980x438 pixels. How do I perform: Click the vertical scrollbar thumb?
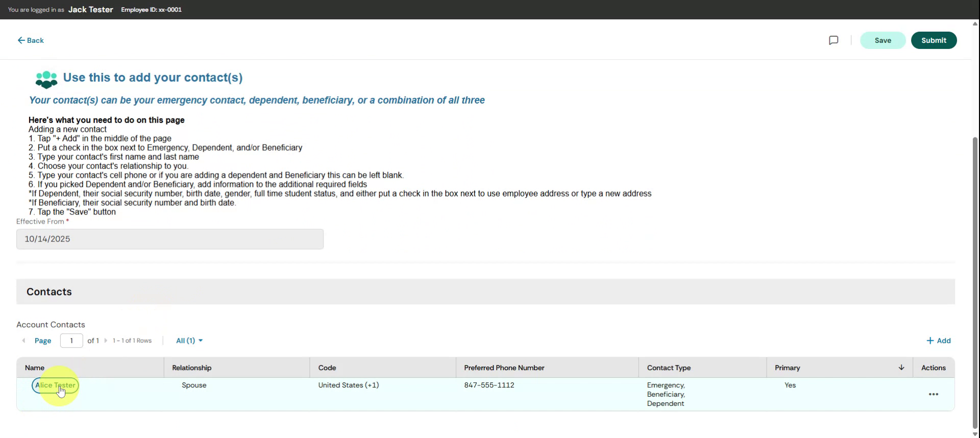[x=975, y=282]
